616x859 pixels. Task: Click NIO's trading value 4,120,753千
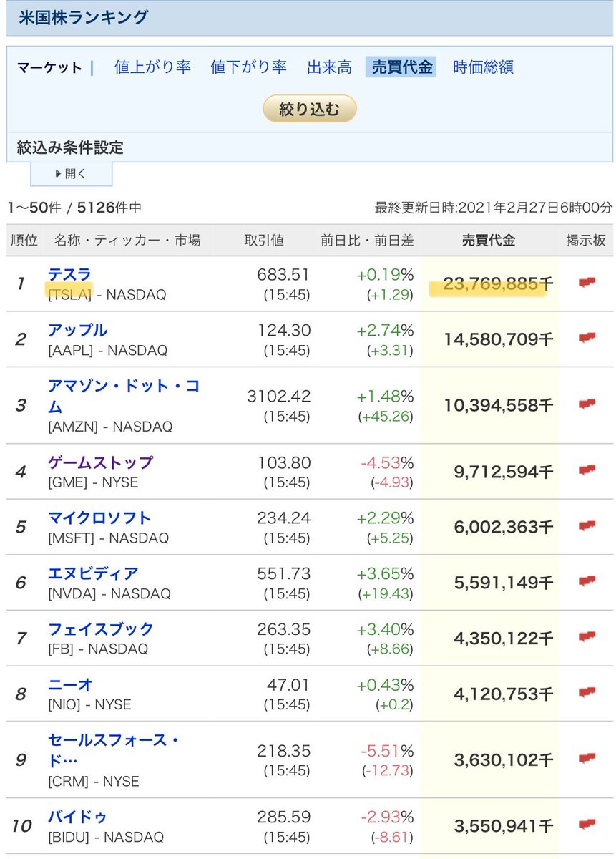pos(504,694)
